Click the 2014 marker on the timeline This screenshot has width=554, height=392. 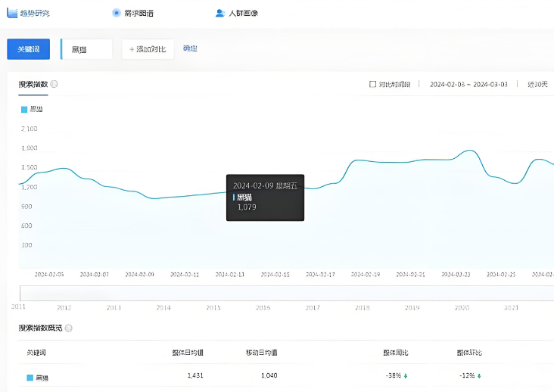click(x=163, y=307)
